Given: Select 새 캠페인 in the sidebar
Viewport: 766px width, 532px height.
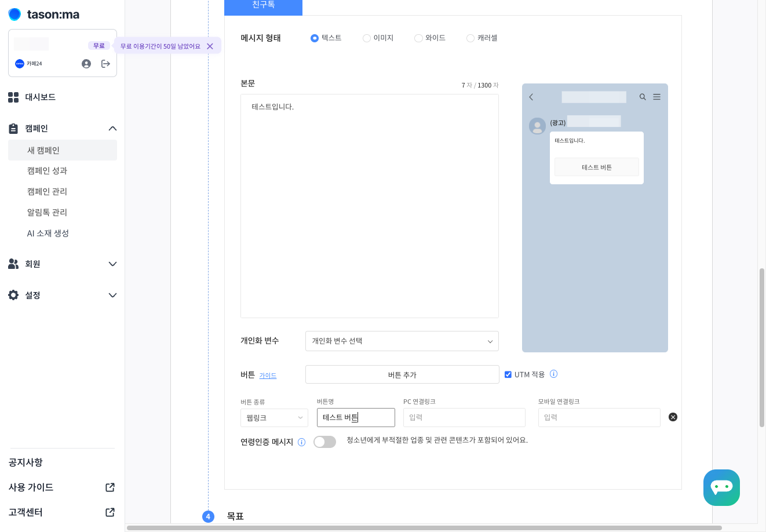Looking at the screenshot, I should [x=63, y=150].
